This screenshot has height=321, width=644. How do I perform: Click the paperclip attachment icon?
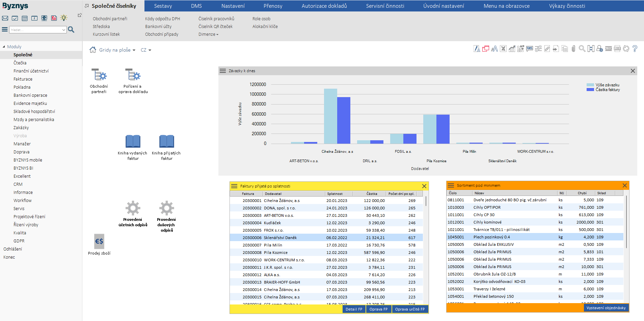(573, 49)
